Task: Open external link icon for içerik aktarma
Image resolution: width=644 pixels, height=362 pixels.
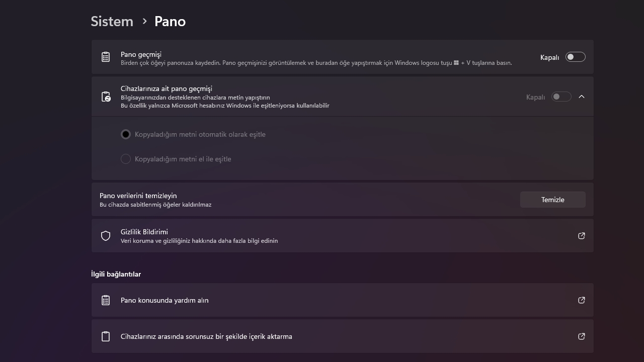Action: [x=582, y=336]
